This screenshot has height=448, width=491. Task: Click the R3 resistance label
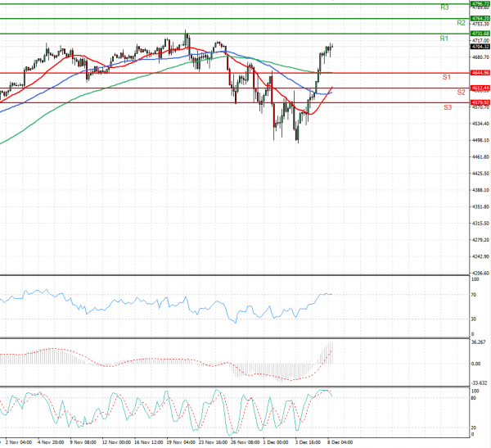point(444,7)
